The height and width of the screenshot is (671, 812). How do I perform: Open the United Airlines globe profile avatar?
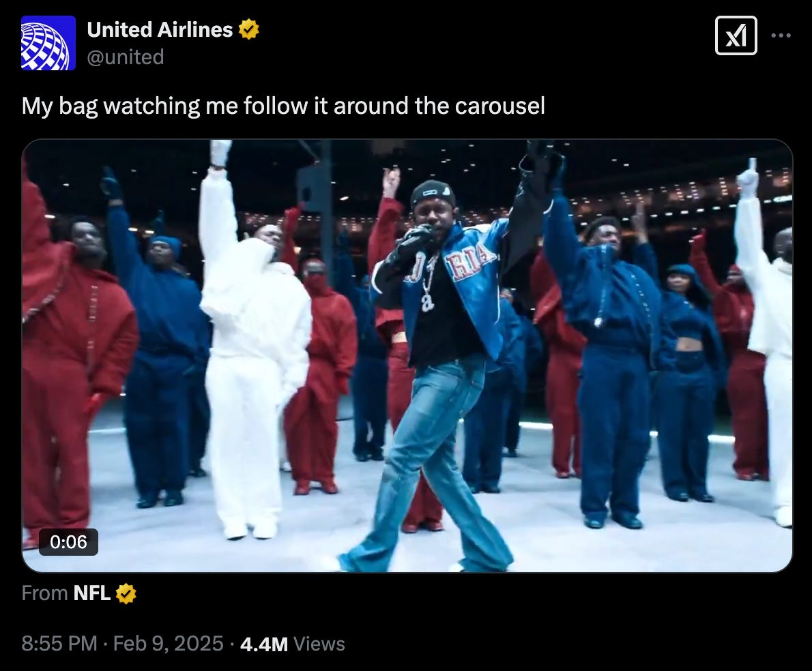48,43
